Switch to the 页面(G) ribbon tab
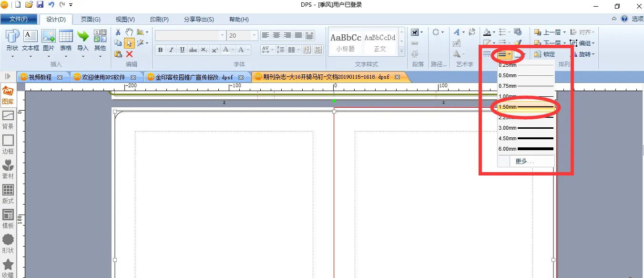 click(x=91, y=20)
